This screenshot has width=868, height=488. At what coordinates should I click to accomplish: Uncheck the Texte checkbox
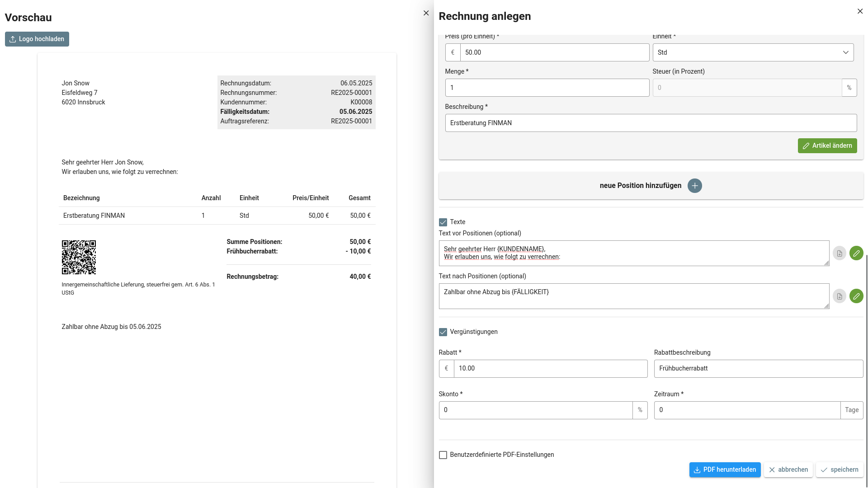coord(443,222)
